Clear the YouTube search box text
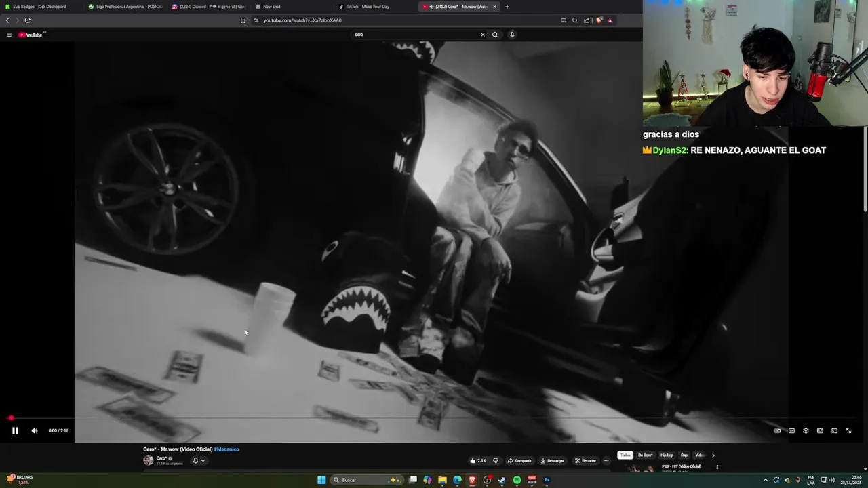The width and height of the screenshot is (868, 488). (x=483, y=35)
